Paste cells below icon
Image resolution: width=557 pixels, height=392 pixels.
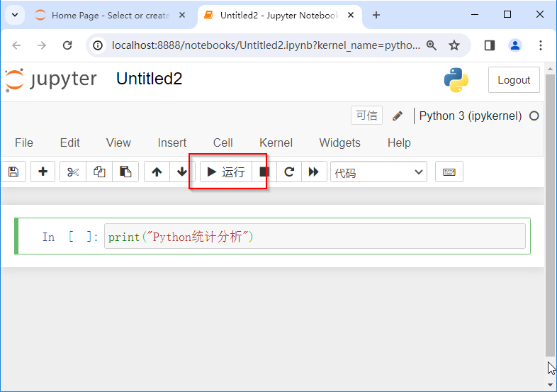(125, 172)
